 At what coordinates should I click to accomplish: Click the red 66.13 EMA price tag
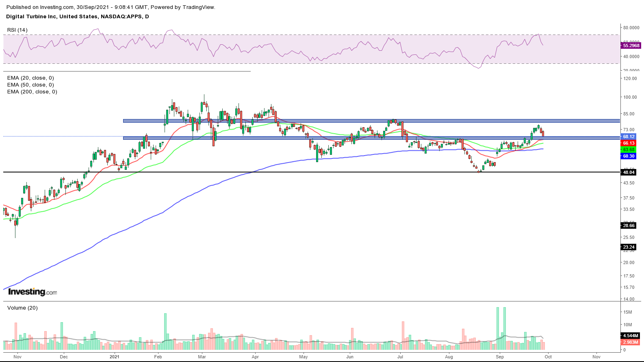click(x=629, y=143)
